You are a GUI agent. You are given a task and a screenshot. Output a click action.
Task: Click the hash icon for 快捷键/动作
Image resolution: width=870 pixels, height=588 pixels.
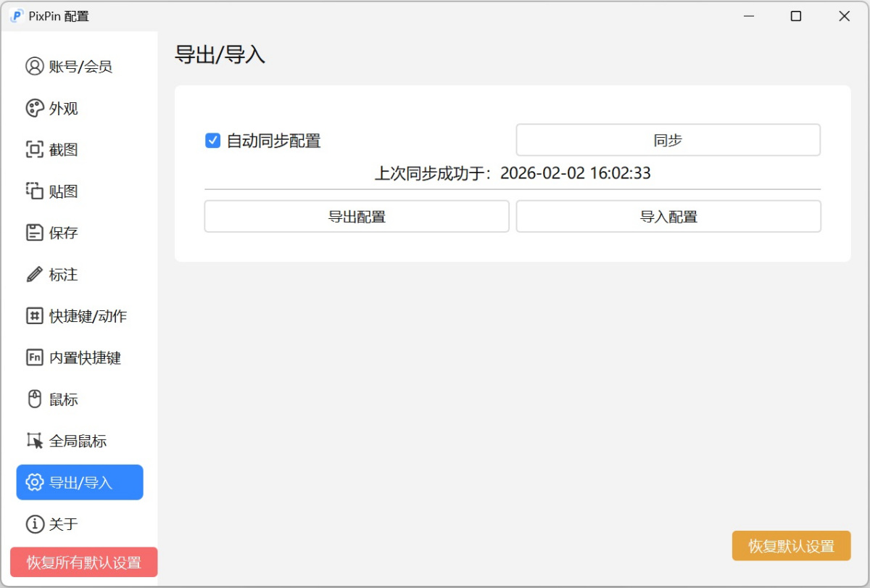(34, 316)
